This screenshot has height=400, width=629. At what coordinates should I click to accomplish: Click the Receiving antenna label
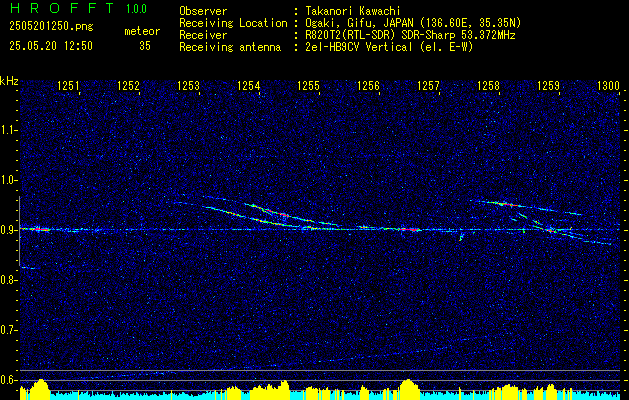(230, 47)
